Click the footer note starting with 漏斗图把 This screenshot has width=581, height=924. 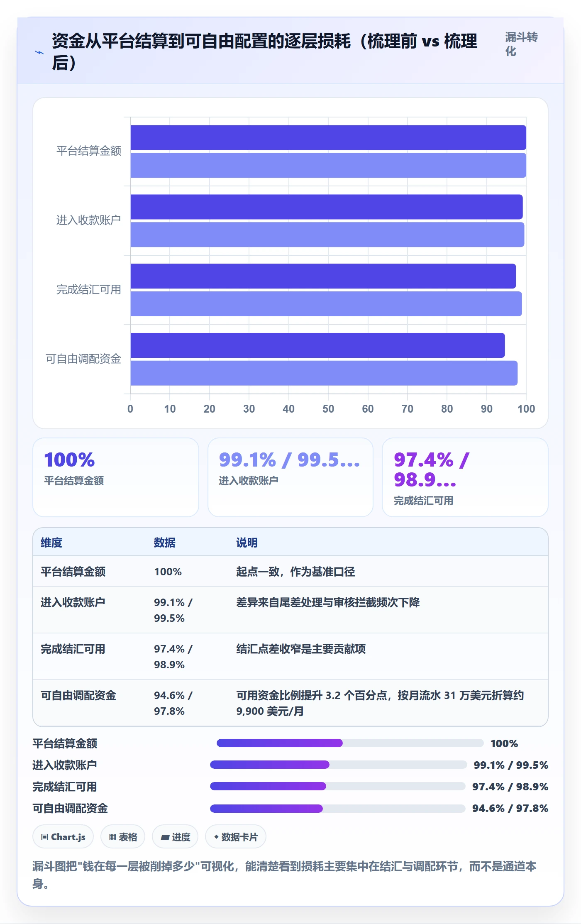coord(285,875)
